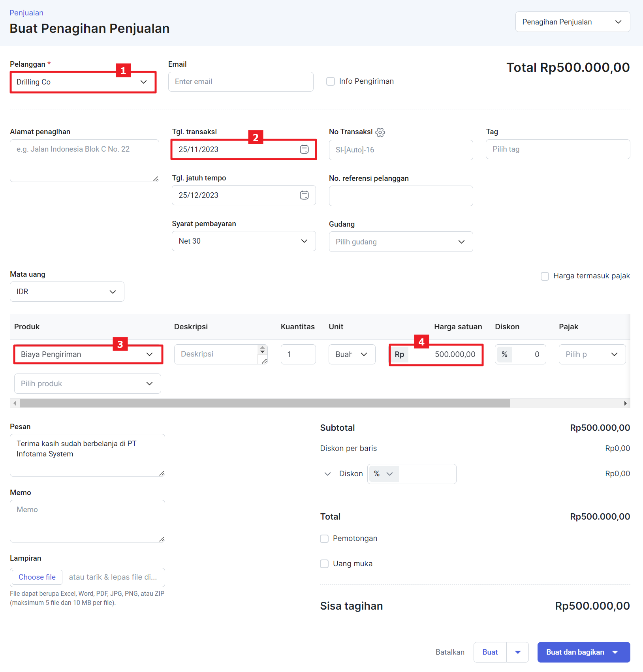Click the No Transaksi settings gear

(380, 132)
